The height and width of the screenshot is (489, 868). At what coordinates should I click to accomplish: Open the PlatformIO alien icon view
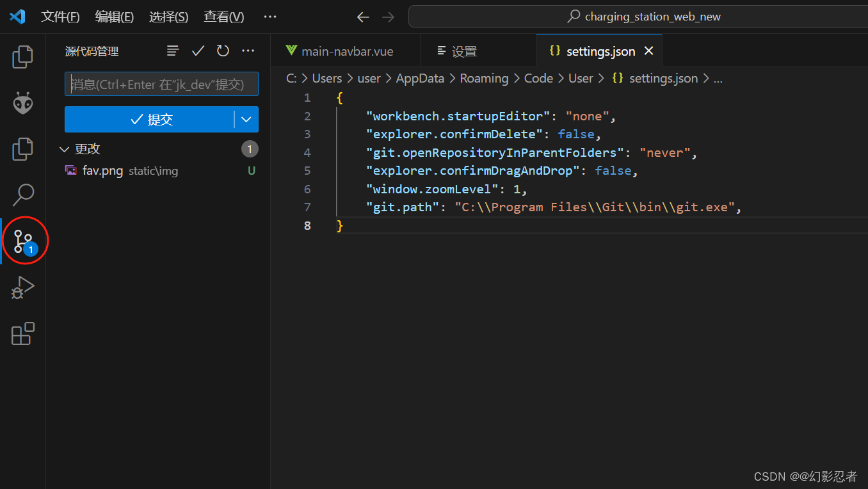click(x=23, y=103)
